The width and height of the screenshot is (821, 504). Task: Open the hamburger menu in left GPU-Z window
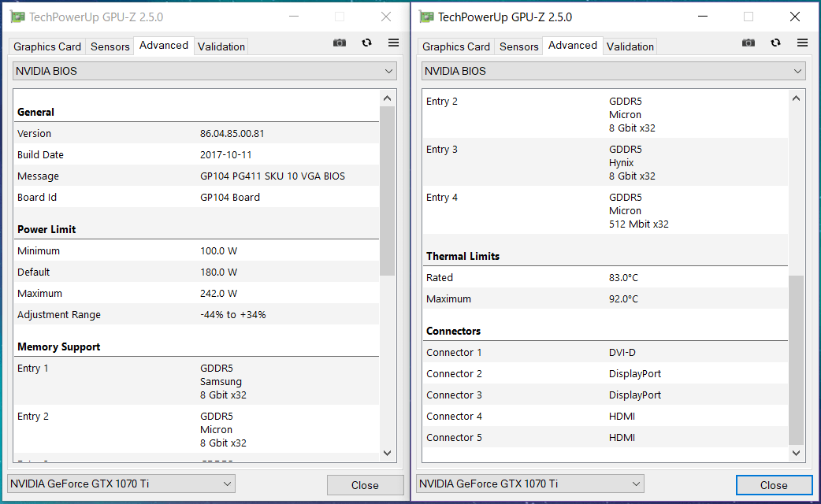coord(393,43)
